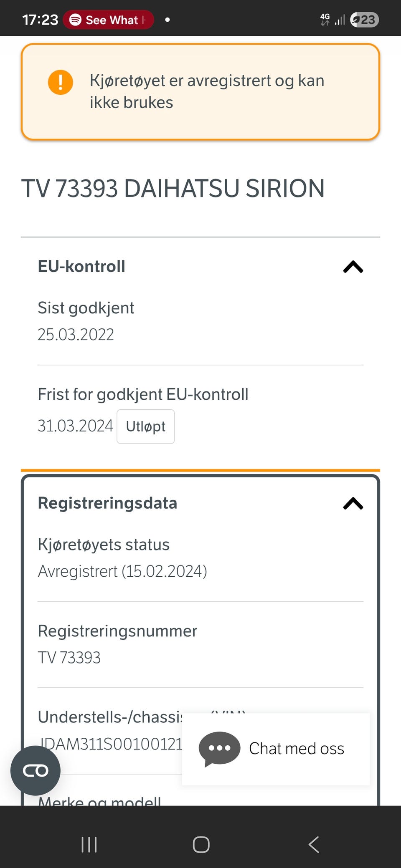Tap the EU-kontroll section header
The width and height of the screenshot is (401, 868).
pos(82,267)
